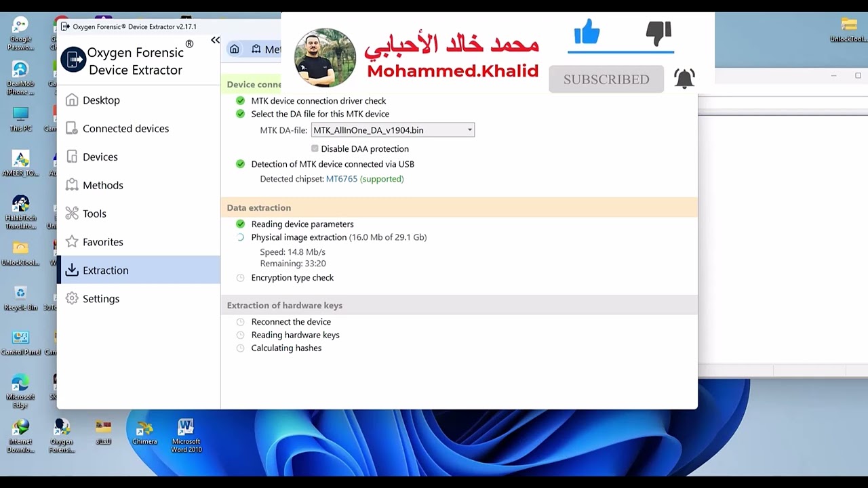Screen dimensions: 868x488
Task: Open the Control Panel desktop icon
Action: pos(20,343)
